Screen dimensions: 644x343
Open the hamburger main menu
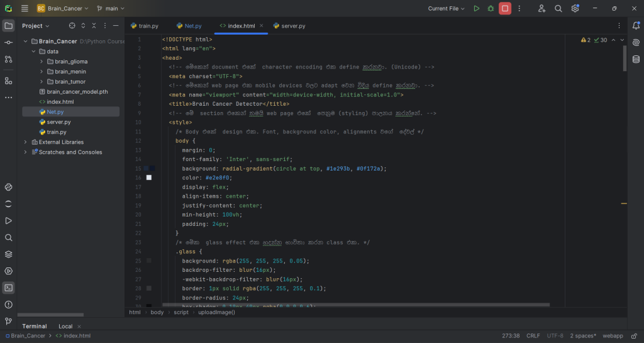[x=25, y=8]
